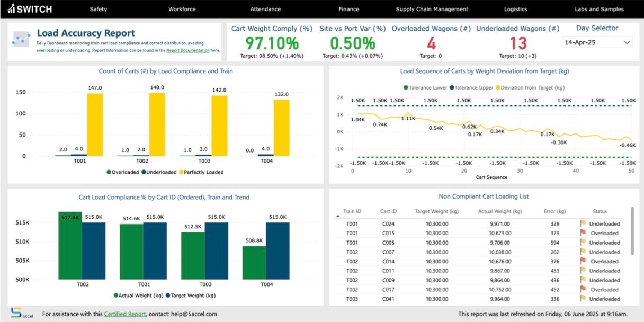Click cart ID cell C024
Image resolution: width=644 pixels, height=322 pixels.
point(388,224)
